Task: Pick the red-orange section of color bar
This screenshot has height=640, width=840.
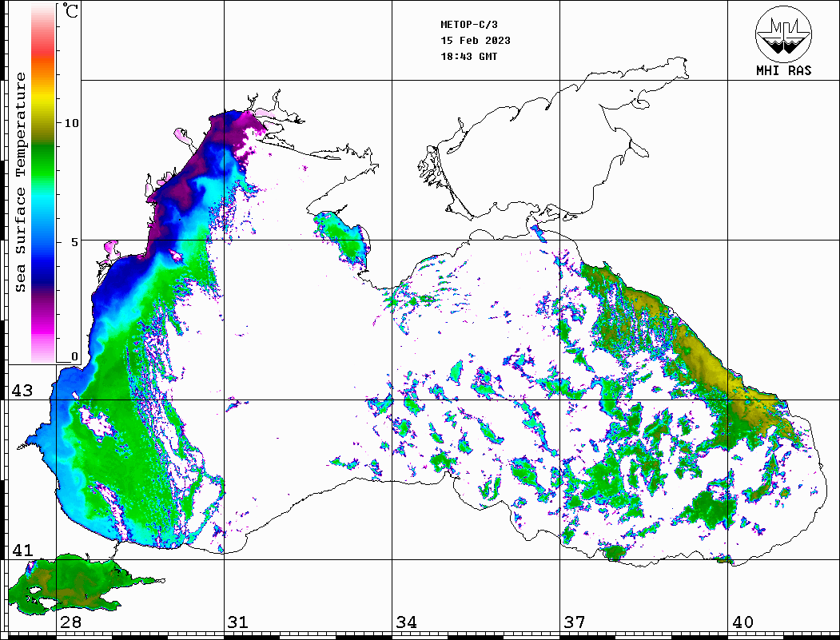Action: pyautogui.click(x=43, y=56)
